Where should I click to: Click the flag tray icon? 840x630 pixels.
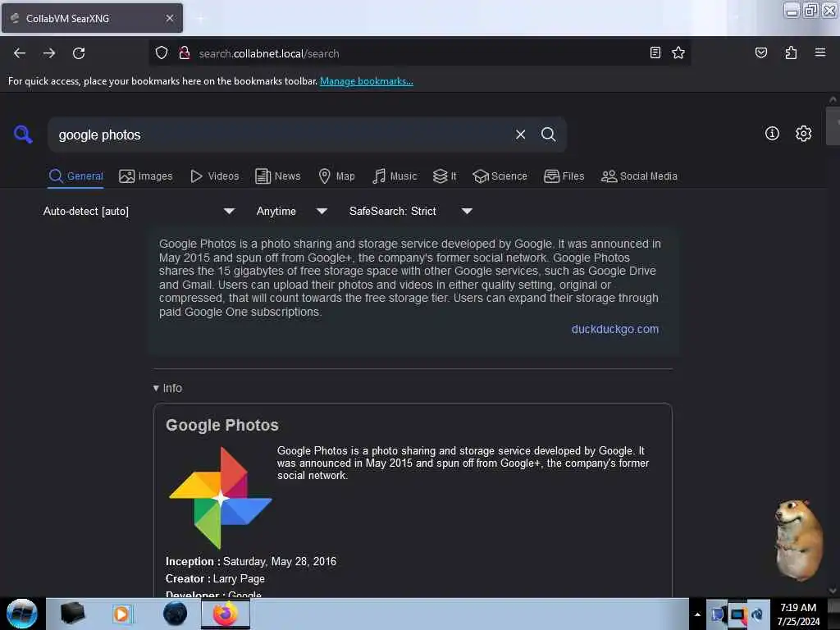(x=717, y=614)
